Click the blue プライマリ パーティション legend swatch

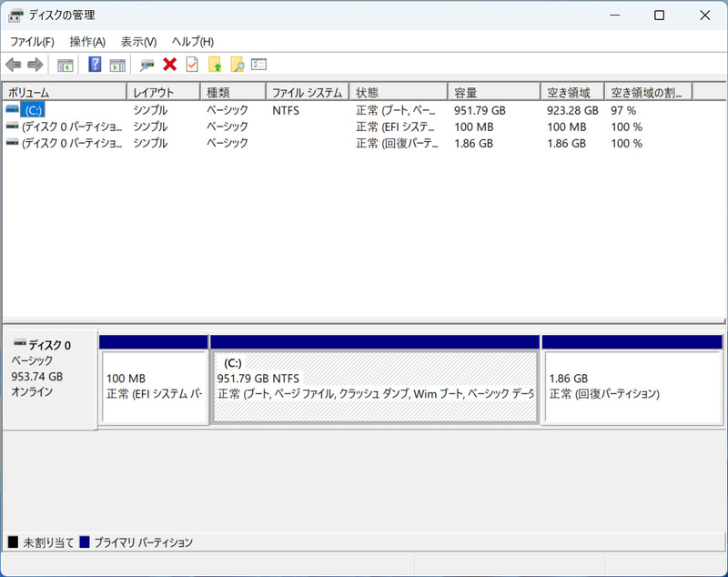85,542
